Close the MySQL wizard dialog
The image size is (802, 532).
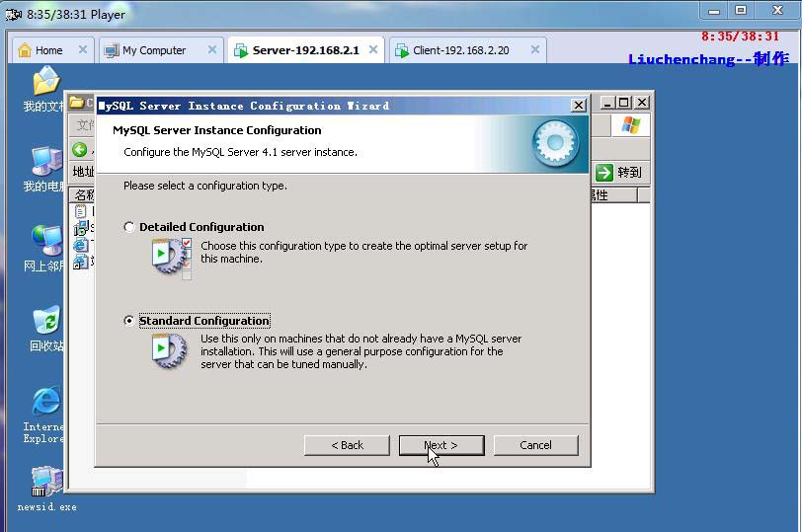coord(578,106)
